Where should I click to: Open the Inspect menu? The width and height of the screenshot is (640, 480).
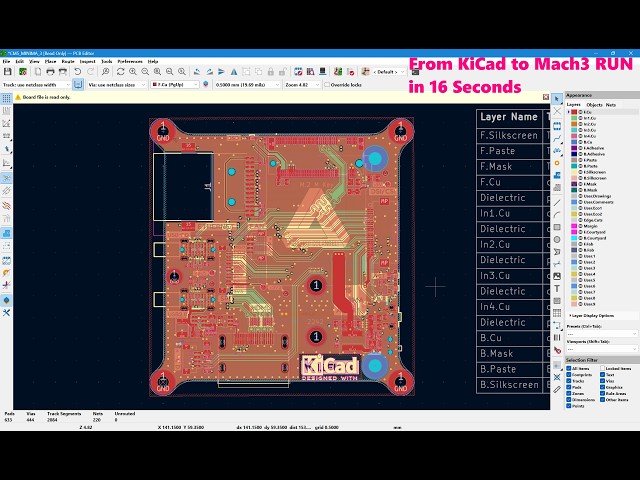click(87, 61)
